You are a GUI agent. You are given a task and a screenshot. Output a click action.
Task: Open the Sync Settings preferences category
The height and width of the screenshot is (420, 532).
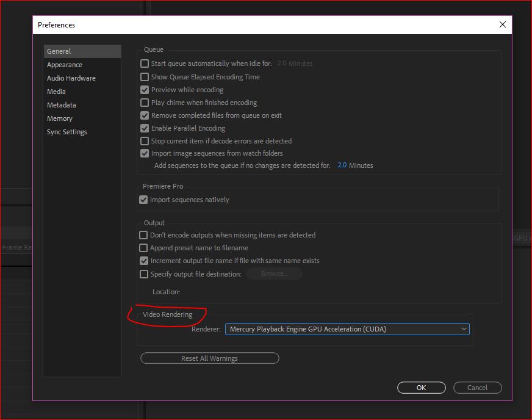click(x=67, y=132)
